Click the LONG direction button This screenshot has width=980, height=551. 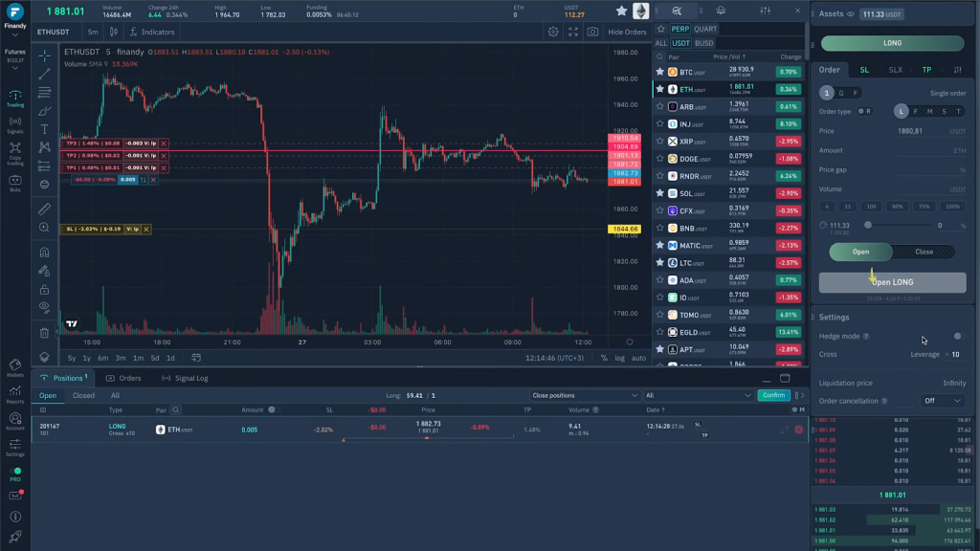tap(893, 43)
